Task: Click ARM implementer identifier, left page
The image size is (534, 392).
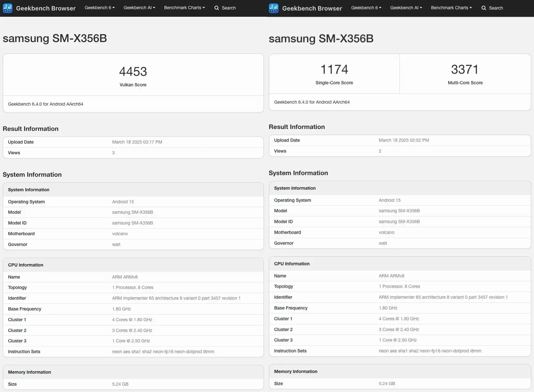Action: coord(176,298)
